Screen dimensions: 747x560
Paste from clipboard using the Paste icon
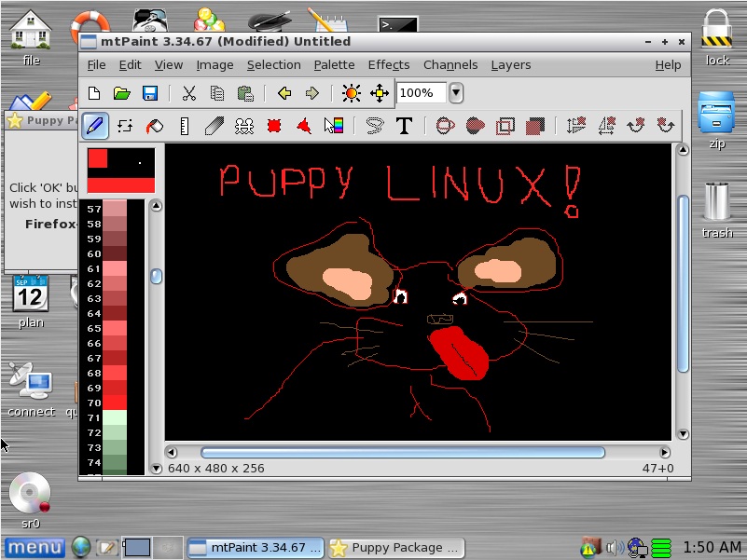pyautogui.click(x=245, y=93)
